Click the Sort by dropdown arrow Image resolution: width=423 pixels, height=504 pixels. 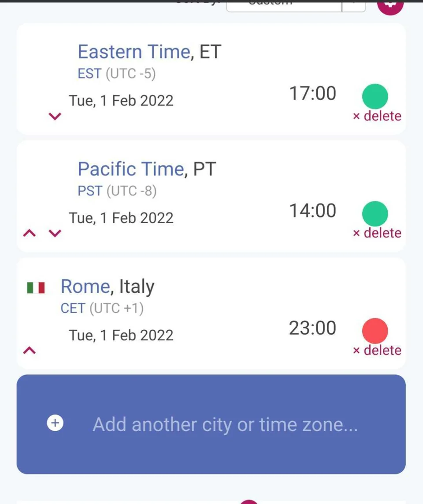click(354, 5)
